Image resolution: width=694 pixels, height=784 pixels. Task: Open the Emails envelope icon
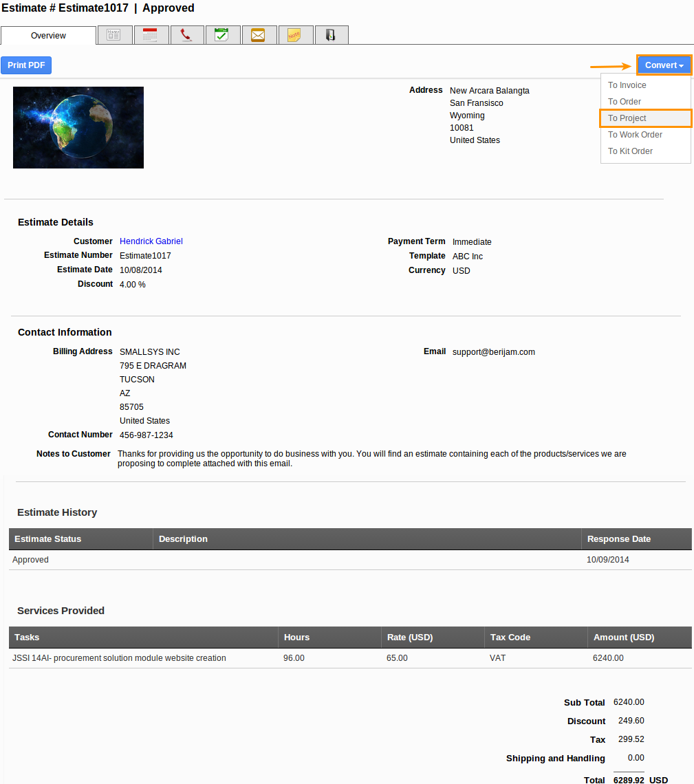click(259, 34)
